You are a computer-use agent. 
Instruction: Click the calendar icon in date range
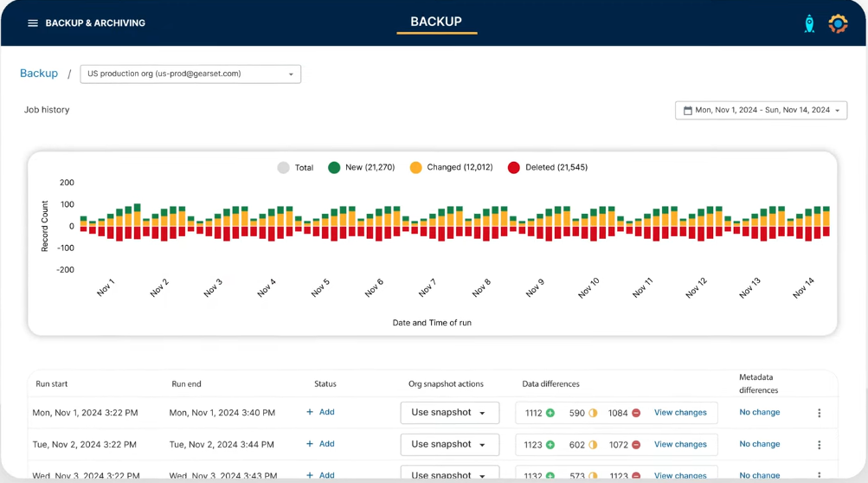click(688, 111)
